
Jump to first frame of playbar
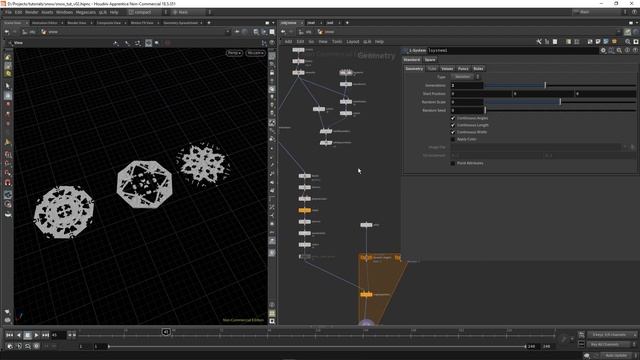click(x=9, y=335)
